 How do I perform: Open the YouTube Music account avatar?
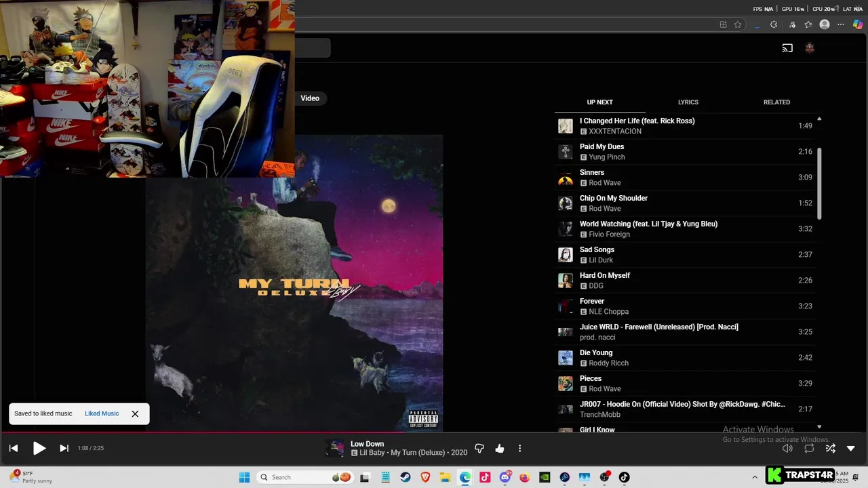(x=809, y=48)
